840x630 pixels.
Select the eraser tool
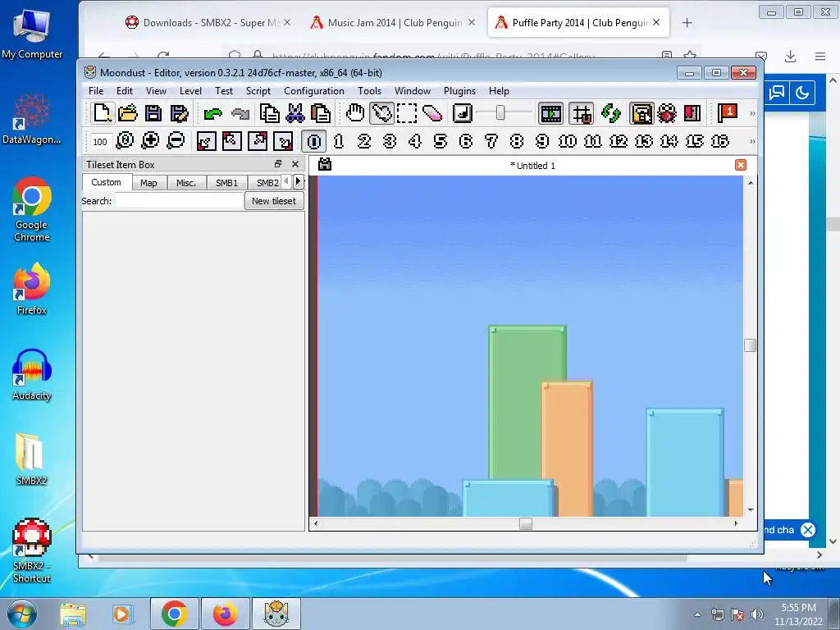432,113
